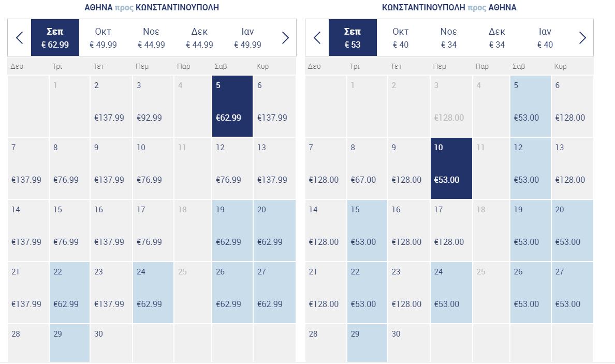Click selected return date 10 at €53.00
The image size is (615, 364).
[451, 168]
